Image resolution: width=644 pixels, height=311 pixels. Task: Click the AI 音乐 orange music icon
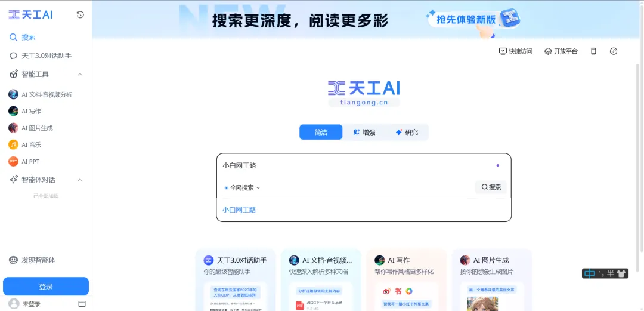pyautogui.click(x=14, y=145)
